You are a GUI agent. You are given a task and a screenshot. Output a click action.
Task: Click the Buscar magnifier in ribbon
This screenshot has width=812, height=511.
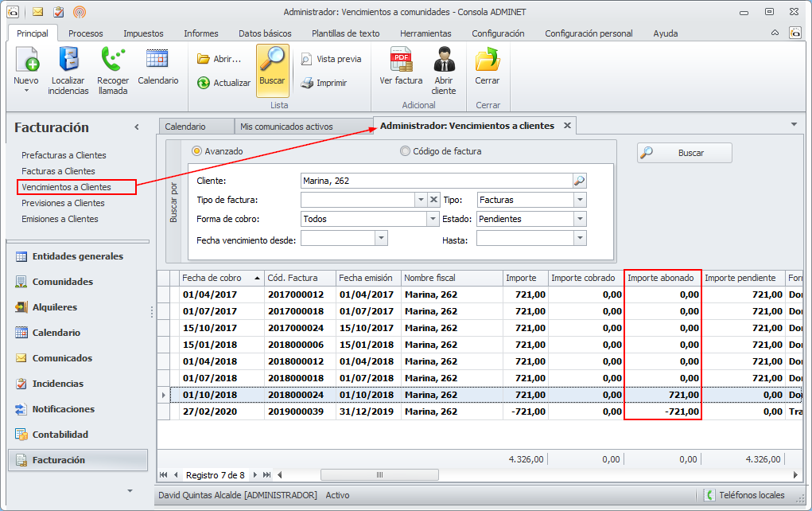272,60
